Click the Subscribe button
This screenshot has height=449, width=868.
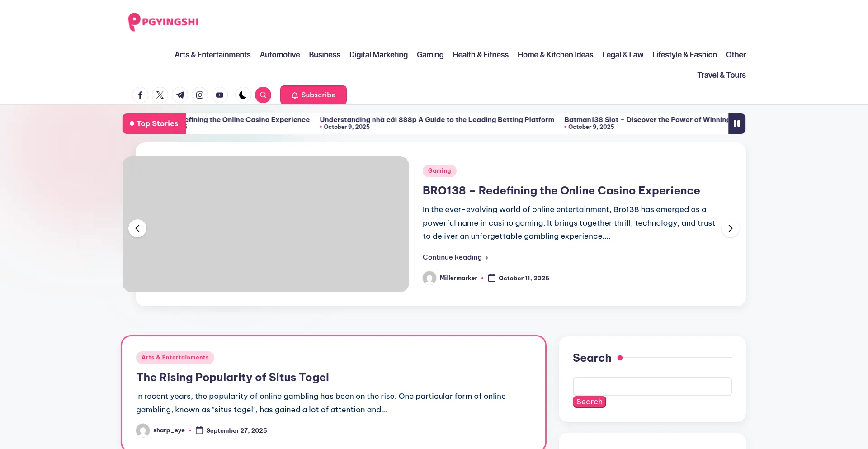tap(313, 95)
